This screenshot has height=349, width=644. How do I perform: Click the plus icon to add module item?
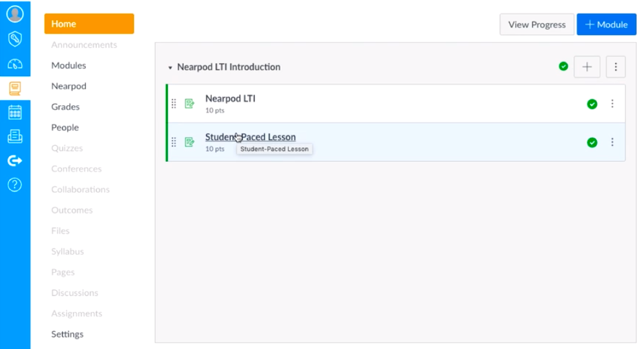[x=587, y=66]
